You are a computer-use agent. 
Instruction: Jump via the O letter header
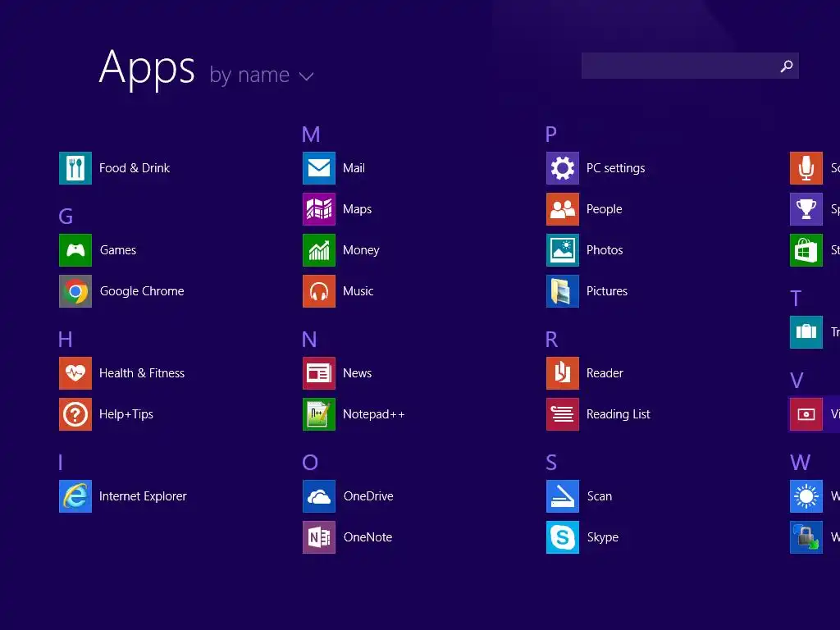(x=310, y=463)
